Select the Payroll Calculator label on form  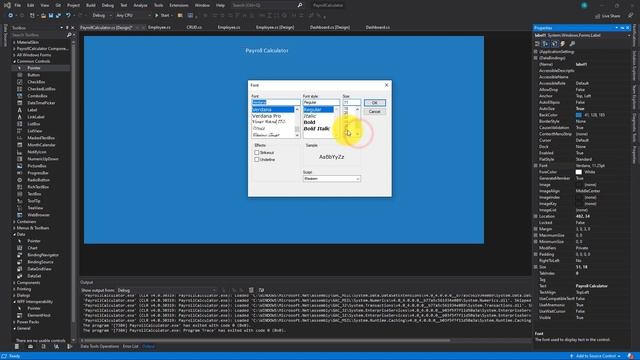pyautogui.click(x=267, y=51)
